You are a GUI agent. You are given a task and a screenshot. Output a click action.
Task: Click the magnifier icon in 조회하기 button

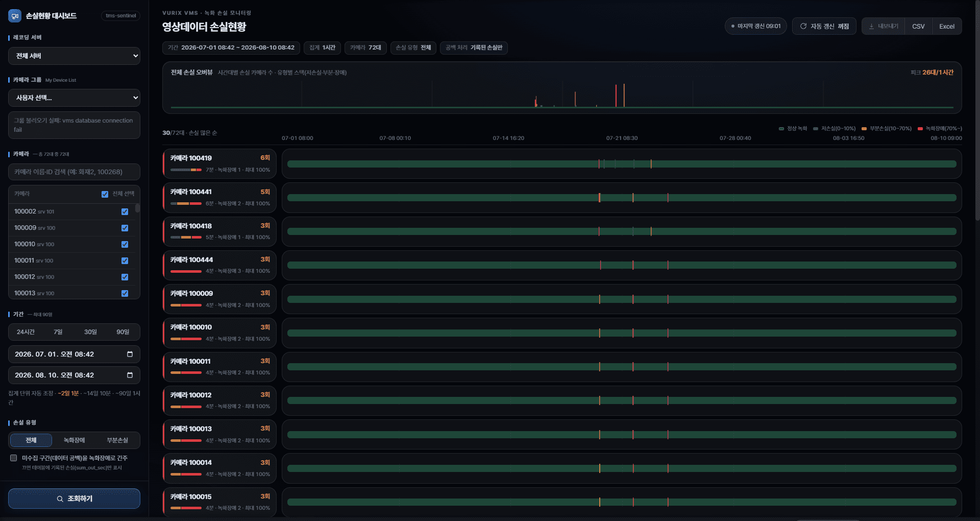click(60, 499)
